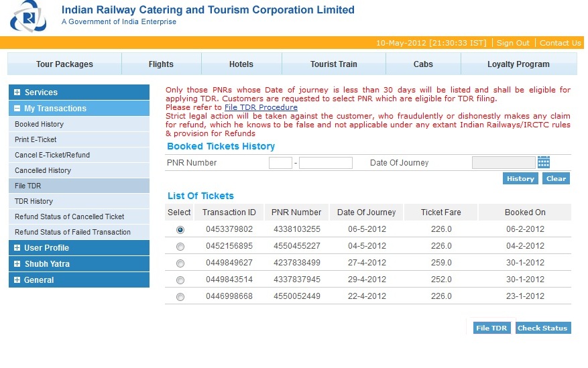588x368 pixels.
Task: Open the File TDR Procedure link
Action: click(x=261, y=107)
